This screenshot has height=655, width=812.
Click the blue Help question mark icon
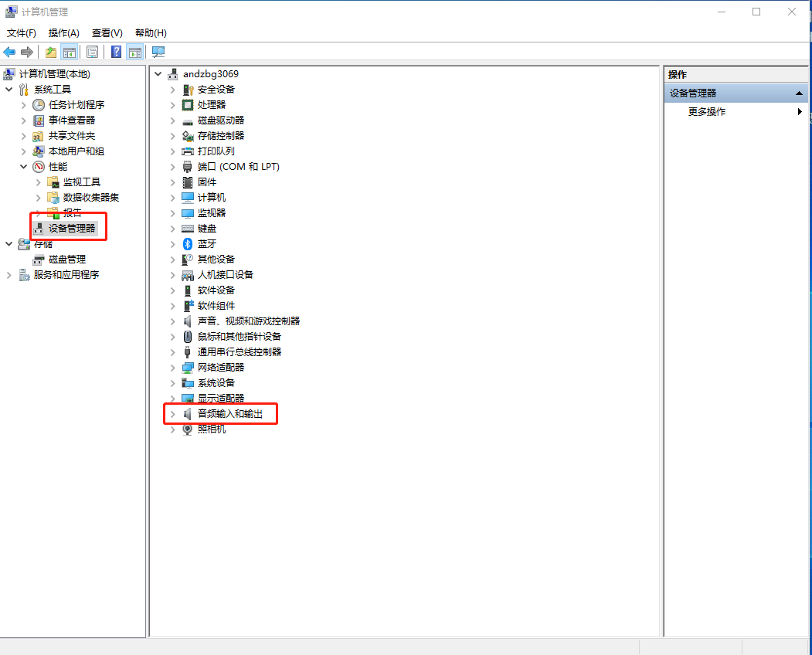(116, 52)
